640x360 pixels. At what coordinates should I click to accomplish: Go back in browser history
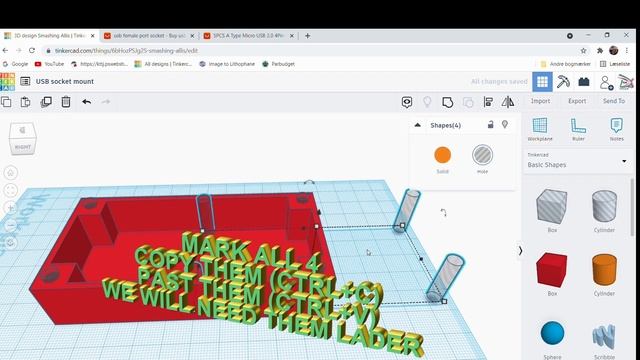pyautogui.click(x=5, y=50)
